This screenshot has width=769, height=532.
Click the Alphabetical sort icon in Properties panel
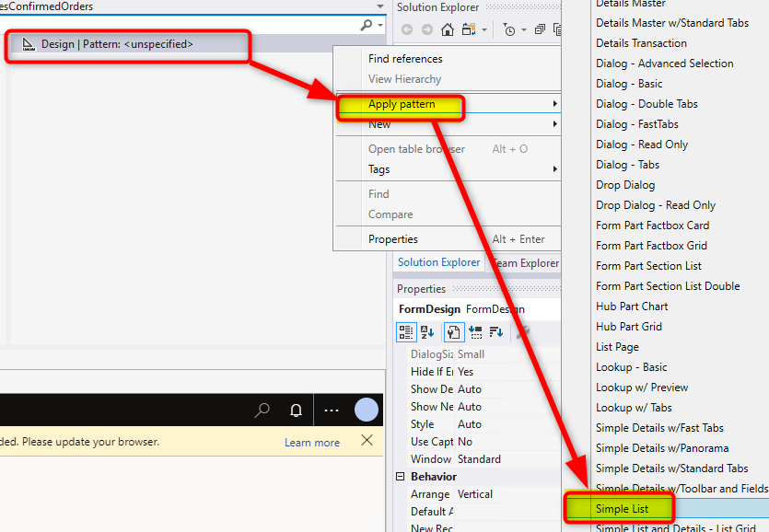[428, 332]
